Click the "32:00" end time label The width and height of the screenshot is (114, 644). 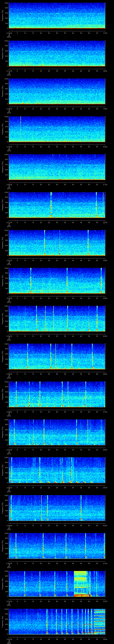(x=105, y=601)
